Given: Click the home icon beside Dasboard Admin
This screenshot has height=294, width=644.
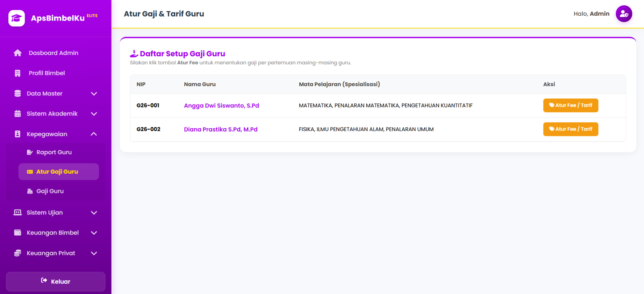Looking at the screenshot, I should pos(18,53).
